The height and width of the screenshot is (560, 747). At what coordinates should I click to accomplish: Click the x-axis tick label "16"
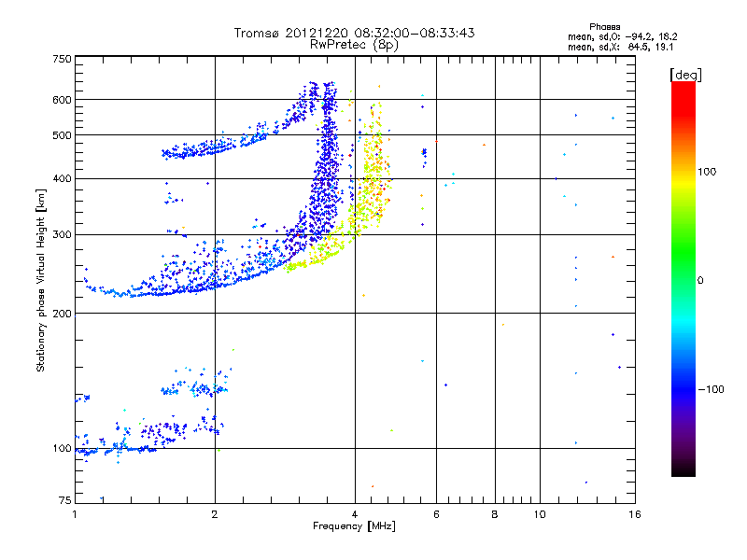(635, 514)
